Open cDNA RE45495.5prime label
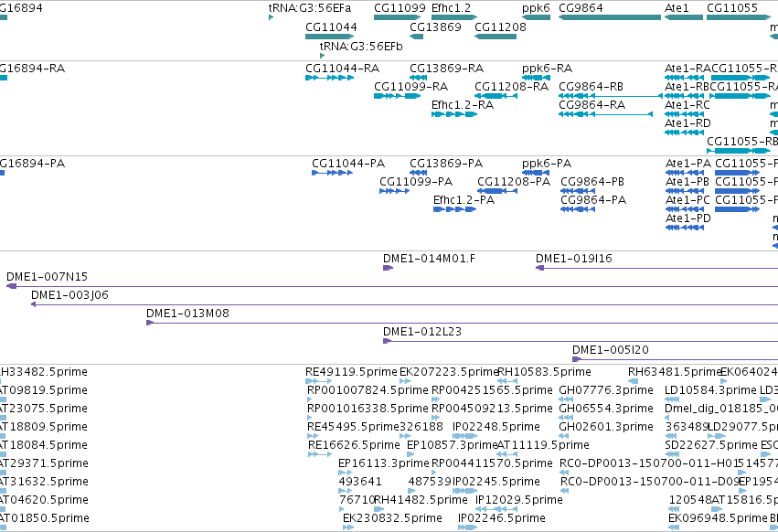The width and height of the screenshot is (778, 532). pos(353,427)
